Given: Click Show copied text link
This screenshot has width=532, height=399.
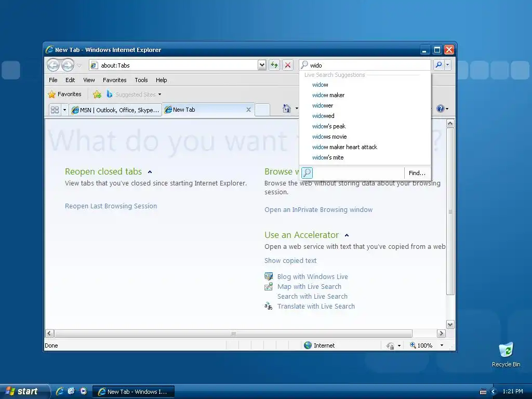Looking at the screenshot, I should [290, 261].
